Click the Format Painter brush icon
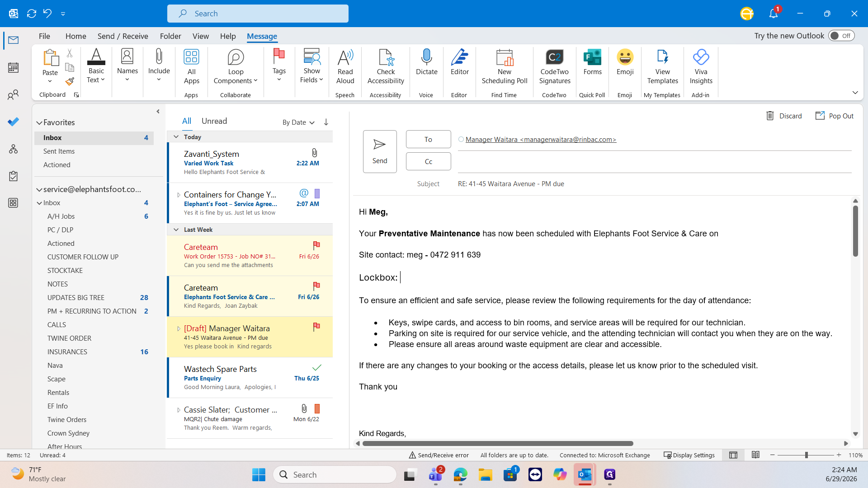 [x=70, y=81]
